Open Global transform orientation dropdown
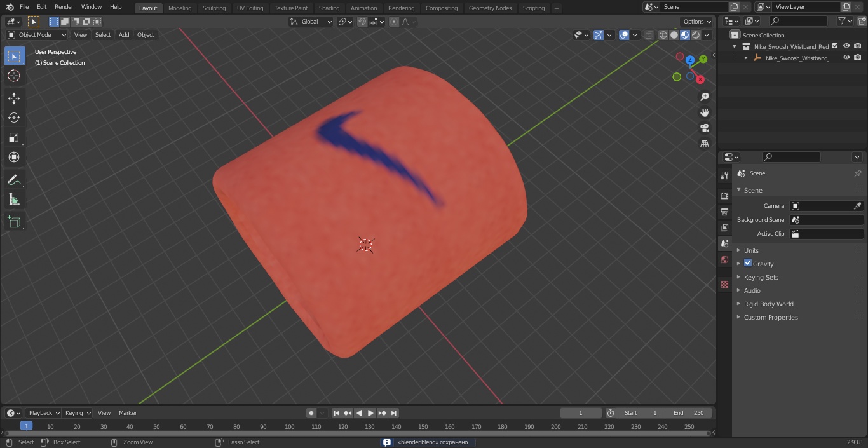The height and width of the screenshot is (448, 868). (311, 22)
